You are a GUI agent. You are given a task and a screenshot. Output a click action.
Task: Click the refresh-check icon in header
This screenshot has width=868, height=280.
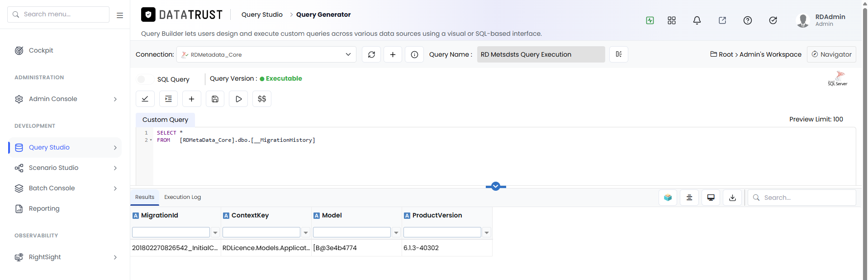(x=773, y=20)
